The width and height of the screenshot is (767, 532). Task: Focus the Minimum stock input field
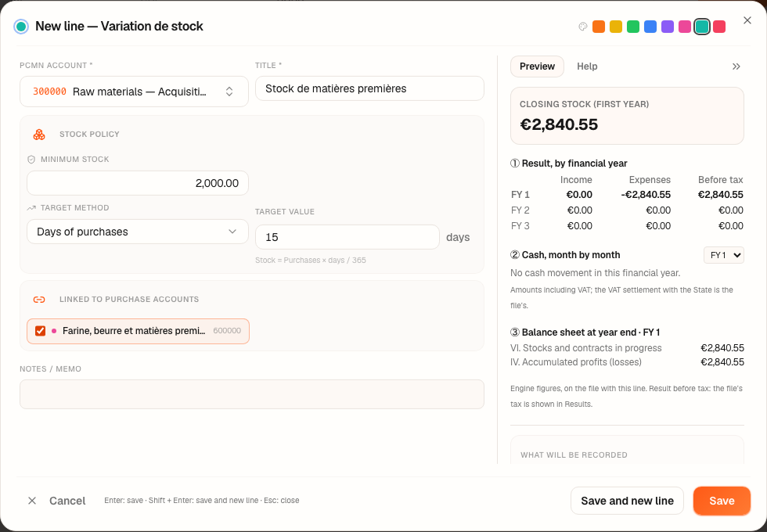point(138,183)
